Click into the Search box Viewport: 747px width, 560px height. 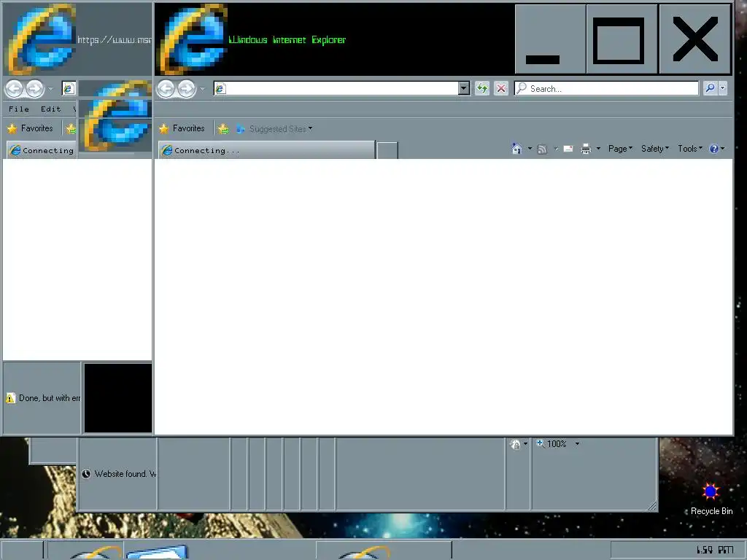pos(606,88)
